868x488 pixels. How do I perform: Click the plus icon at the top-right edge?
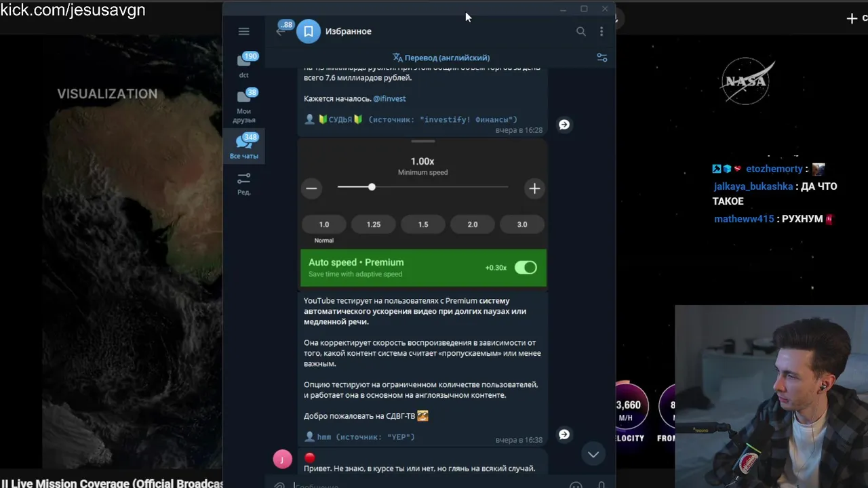pos(852,18)
